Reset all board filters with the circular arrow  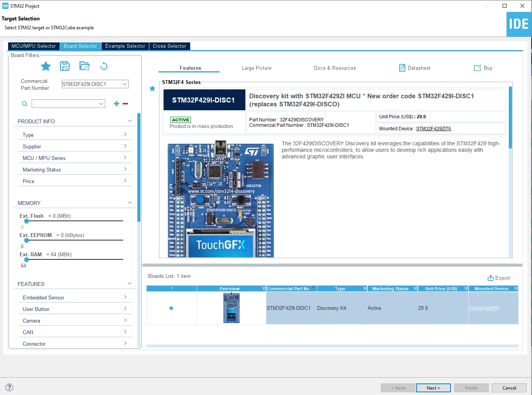pos(104,66)
